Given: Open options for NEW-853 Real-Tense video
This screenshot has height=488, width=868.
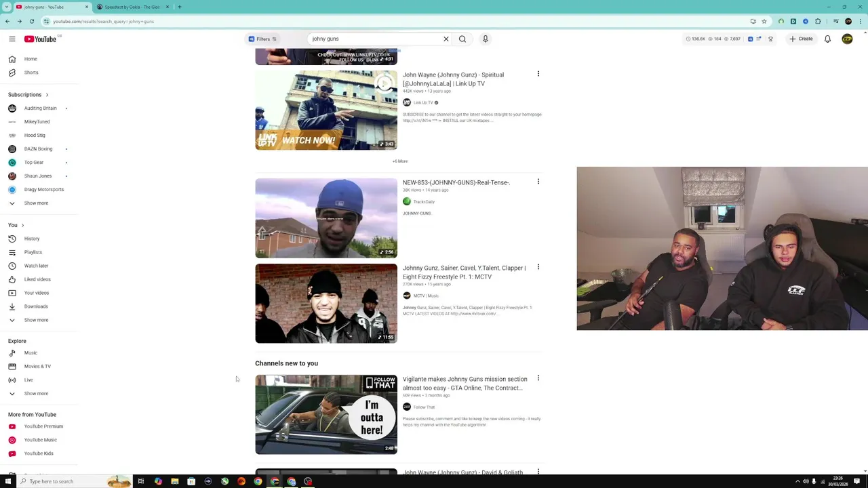Looking at the screenshot, I should (x=538, y=182).
